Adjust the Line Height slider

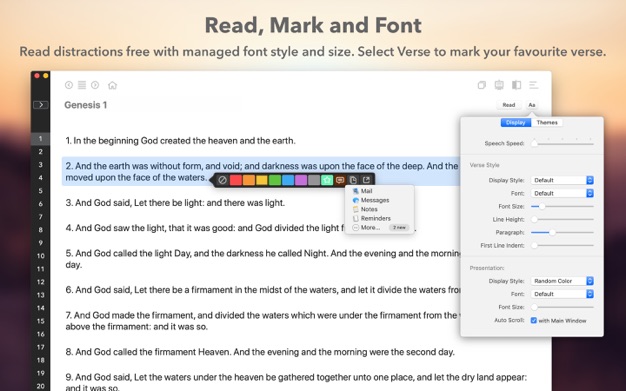[563, 219]
